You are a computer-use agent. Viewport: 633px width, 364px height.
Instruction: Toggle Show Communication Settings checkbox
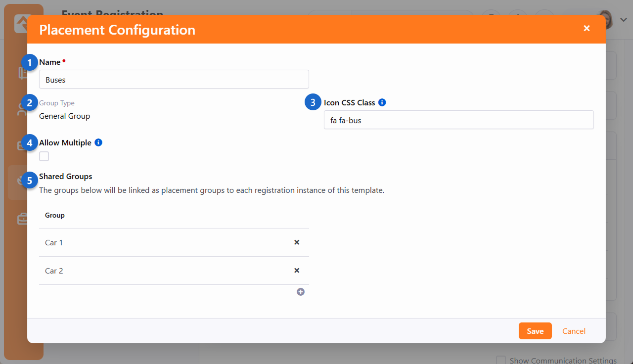coord(501,360)
